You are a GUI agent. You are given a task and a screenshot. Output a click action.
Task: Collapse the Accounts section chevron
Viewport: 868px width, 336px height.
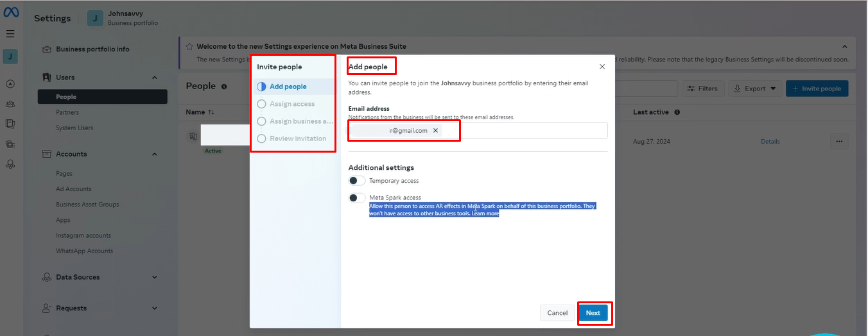pyautogui.click(x=155, y=155)
